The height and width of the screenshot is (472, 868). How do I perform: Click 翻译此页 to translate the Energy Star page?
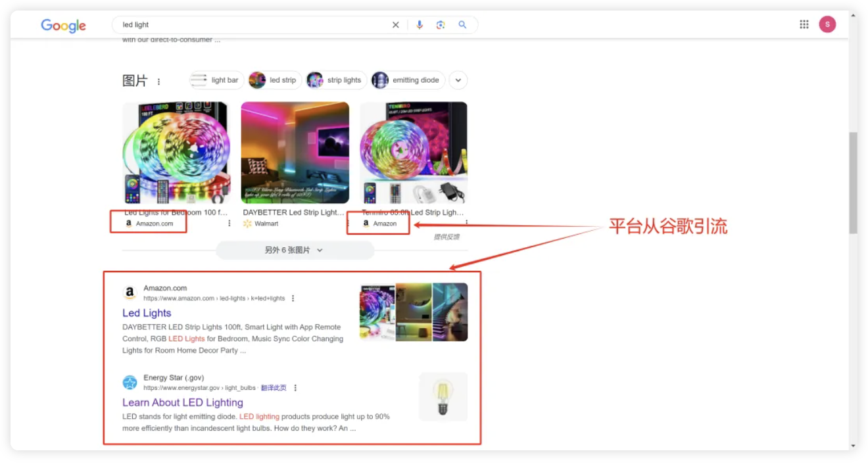click(x=274, y=388)
